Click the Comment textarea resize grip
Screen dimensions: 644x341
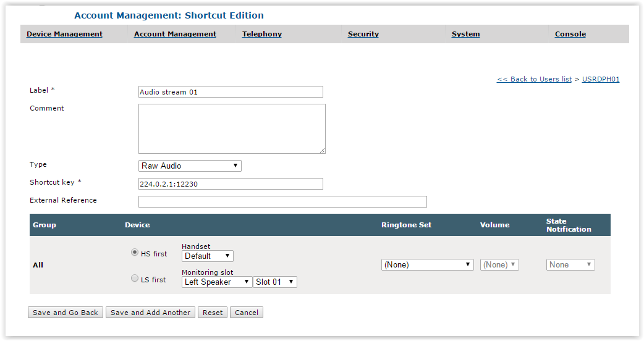point(323,151)
